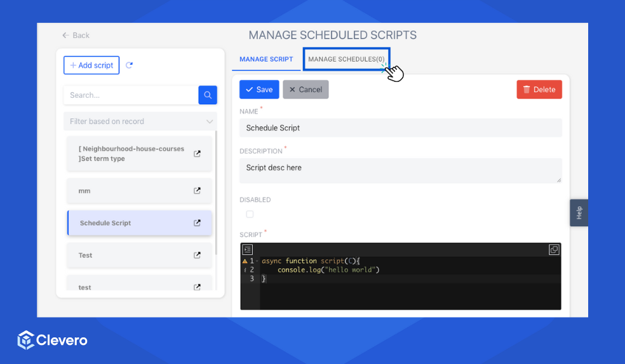
Task: Click the Add script button
Action: click(x=91, y=65)
